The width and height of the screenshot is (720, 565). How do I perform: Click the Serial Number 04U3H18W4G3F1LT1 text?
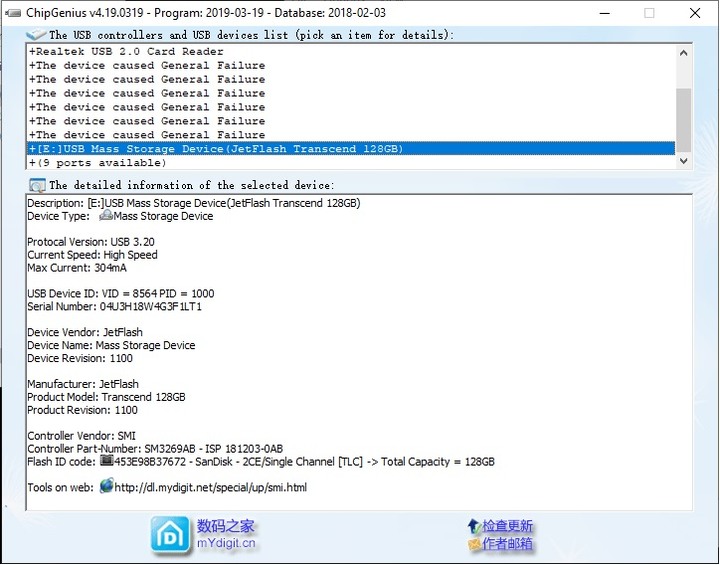114,306
